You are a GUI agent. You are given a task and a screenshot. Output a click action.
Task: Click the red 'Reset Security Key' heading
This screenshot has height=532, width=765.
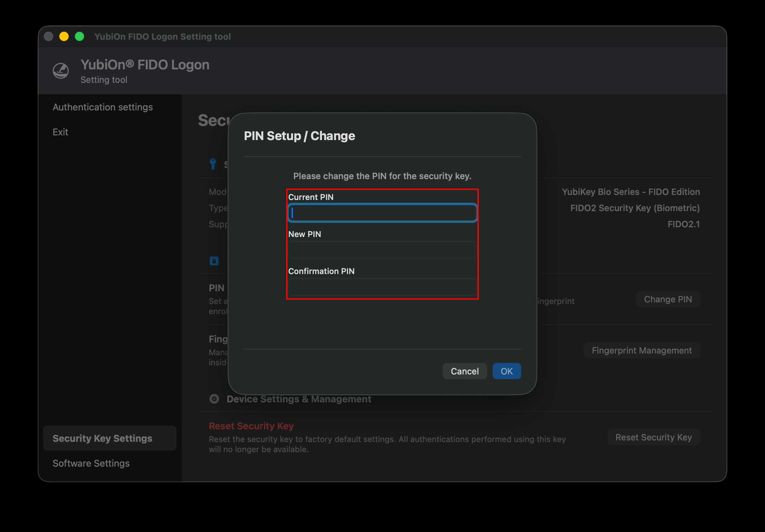pos(251,426)
